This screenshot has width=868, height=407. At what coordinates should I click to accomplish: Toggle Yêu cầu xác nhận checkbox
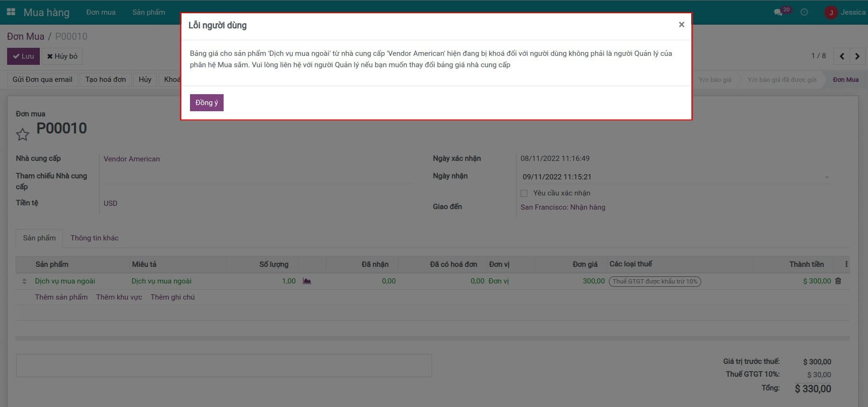524,193
